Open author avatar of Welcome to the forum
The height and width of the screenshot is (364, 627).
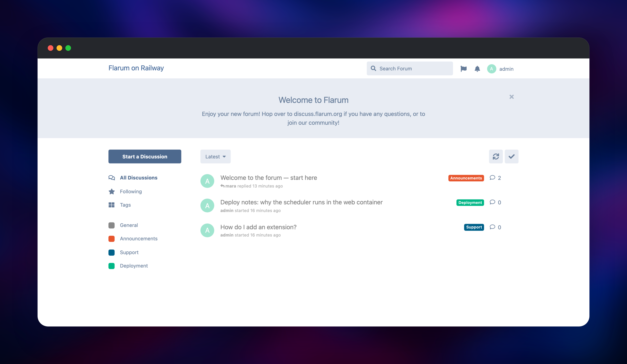coord(207,181)
